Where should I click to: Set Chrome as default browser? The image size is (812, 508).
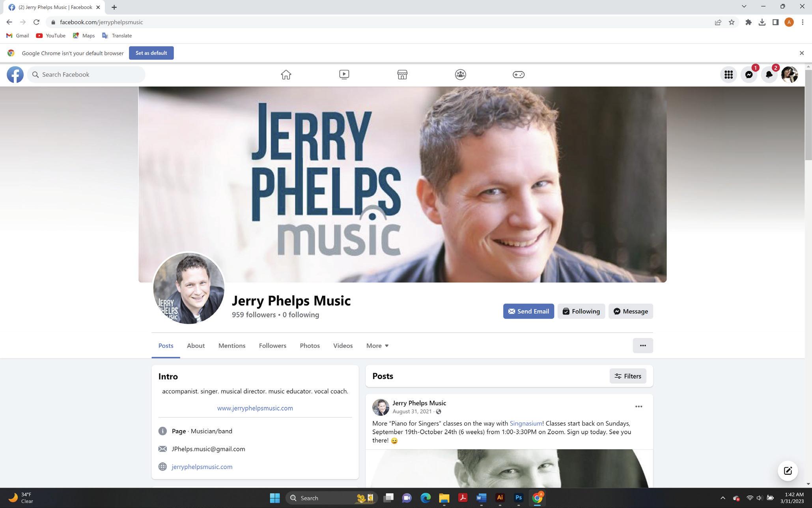(x=151, y=53)
